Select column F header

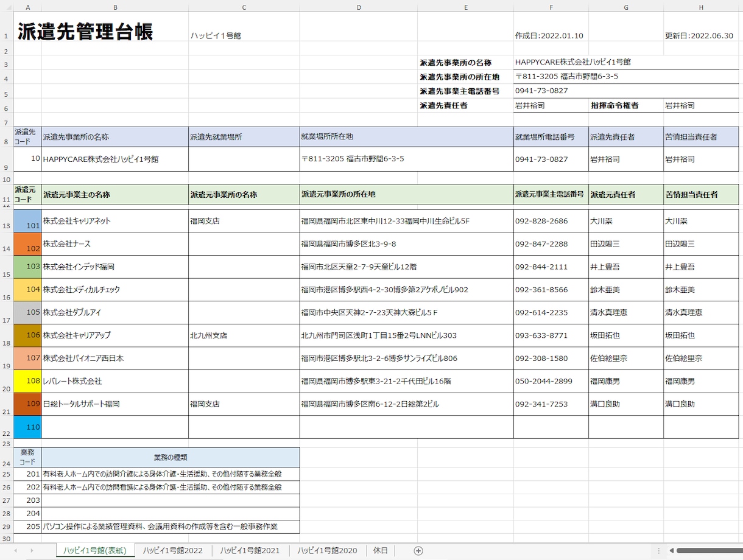(x=551, y=7)
